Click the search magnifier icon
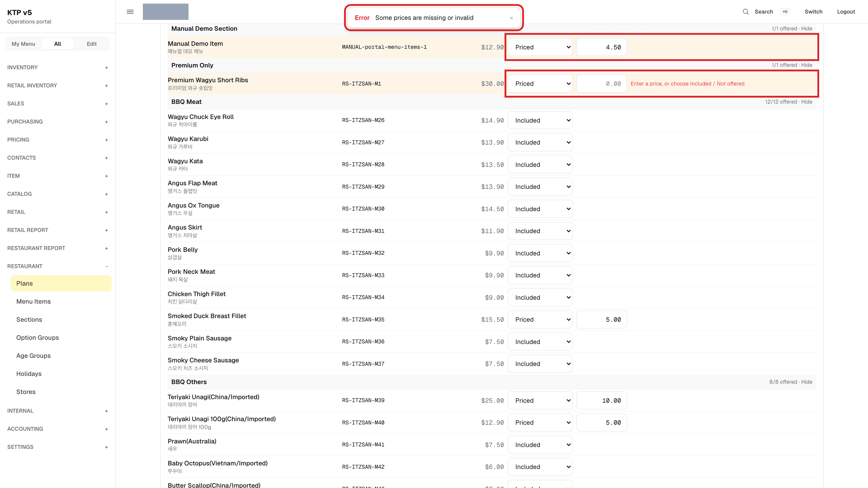 click(x=746, y=12)
